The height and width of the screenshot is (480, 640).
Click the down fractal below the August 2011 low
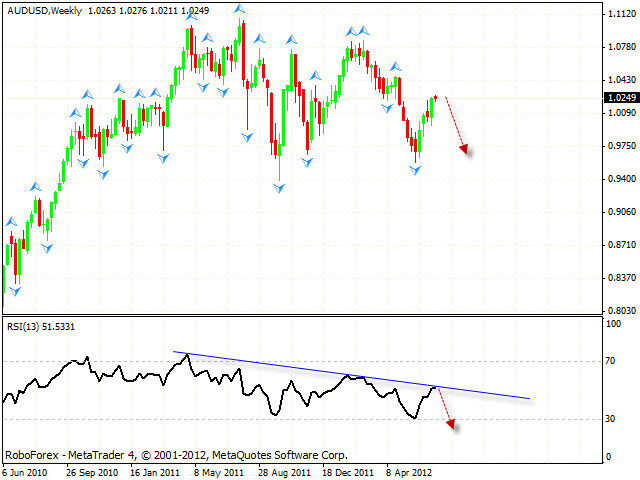pos(281,188)
